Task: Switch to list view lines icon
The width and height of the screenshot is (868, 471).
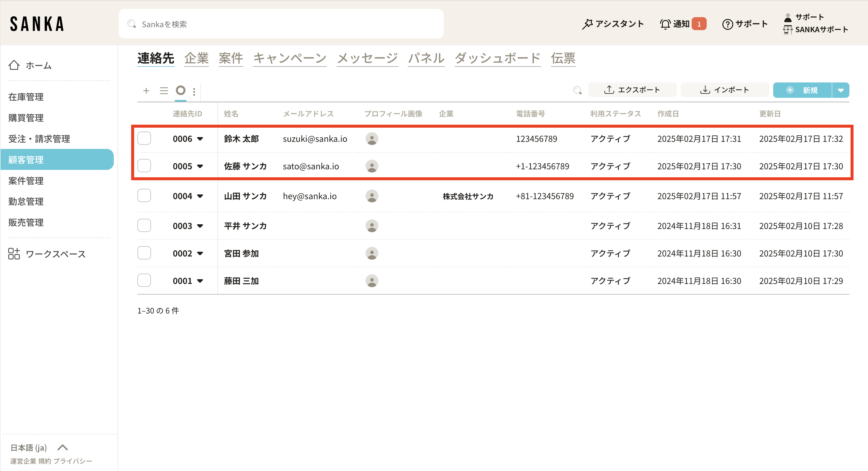Action: (164, 91)
